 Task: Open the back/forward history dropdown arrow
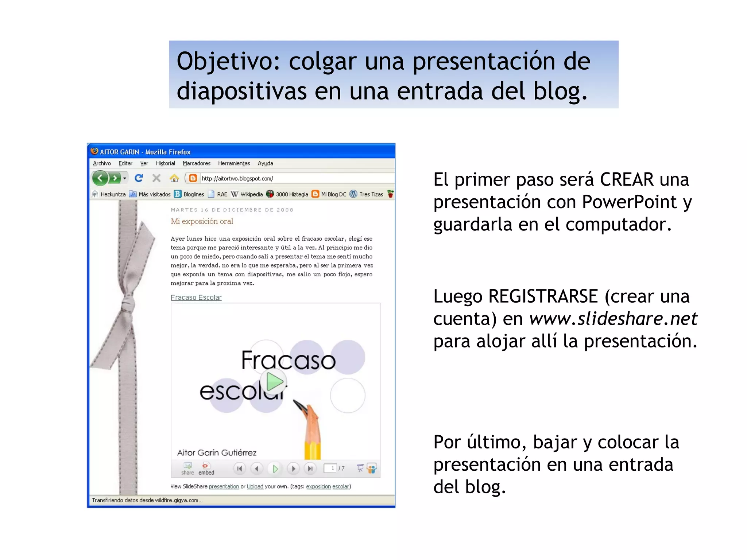[x=125, y=178]
